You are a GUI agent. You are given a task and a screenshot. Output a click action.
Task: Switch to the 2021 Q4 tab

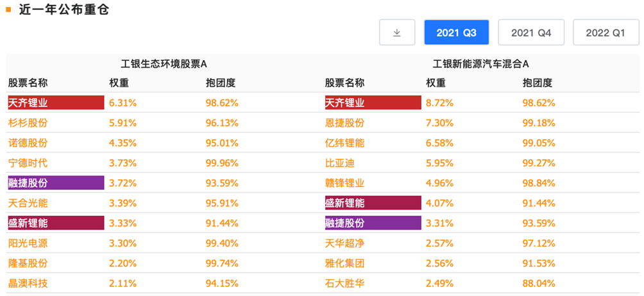click(x=530, y=33)
